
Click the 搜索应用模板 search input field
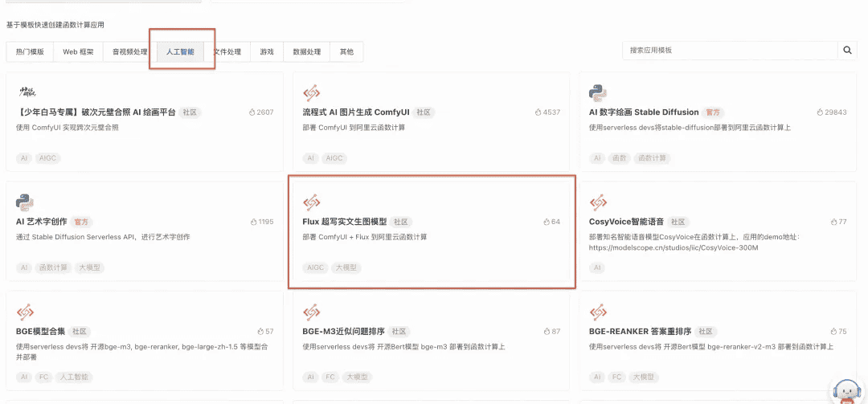(x=730, y=51)
